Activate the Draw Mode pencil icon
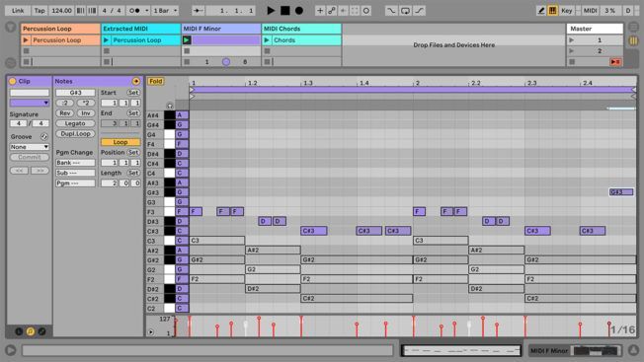 [541, 11]
